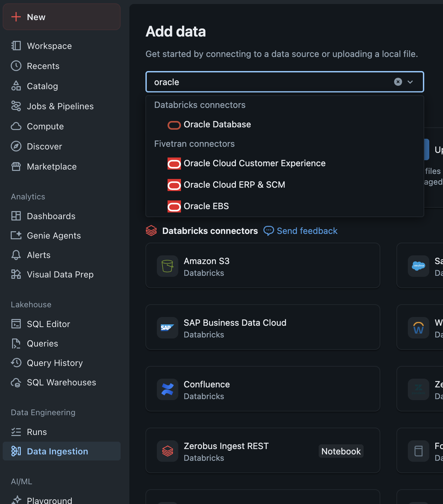Image resolution: width=443 pixels, height=504 pixels.
Task: Click the Jobs & Pipelines icon
Action: 16,106
